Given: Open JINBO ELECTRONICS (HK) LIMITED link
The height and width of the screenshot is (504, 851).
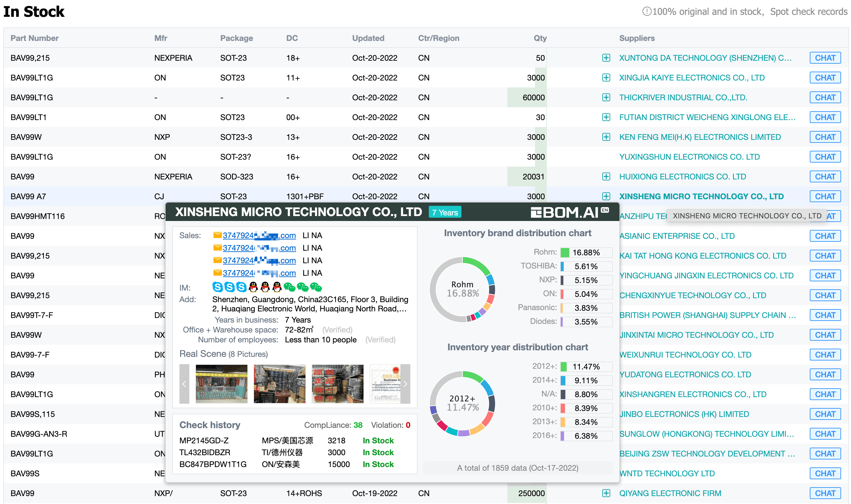Looking at the screenshot, I should 684,414.
